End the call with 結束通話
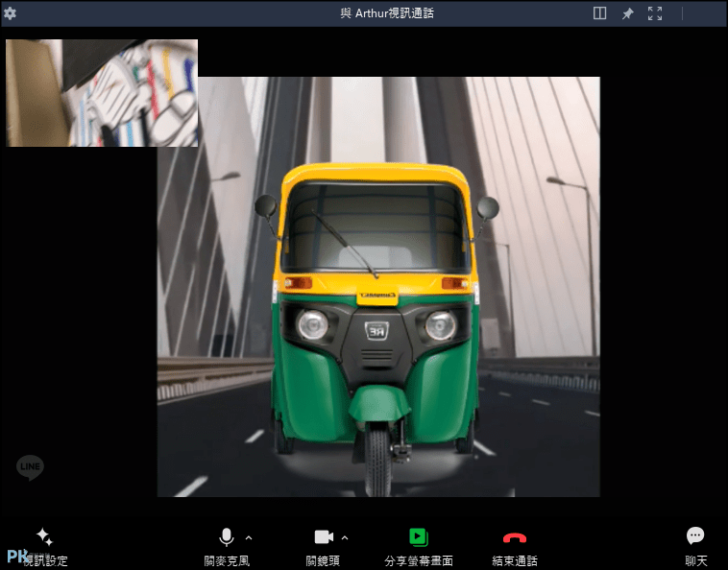 (515, 548)
